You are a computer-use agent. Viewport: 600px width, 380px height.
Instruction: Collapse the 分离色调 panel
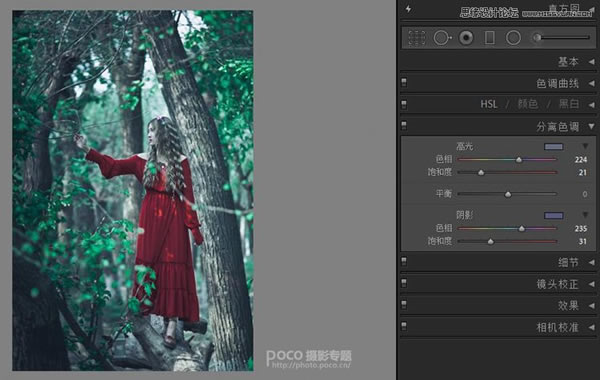coord(592,126)
